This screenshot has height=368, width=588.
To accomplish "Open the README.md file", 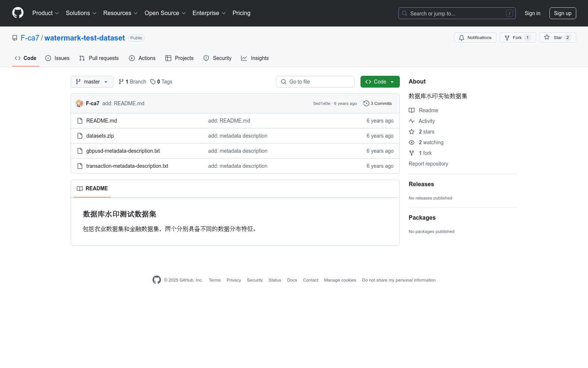I will point(101,121).
